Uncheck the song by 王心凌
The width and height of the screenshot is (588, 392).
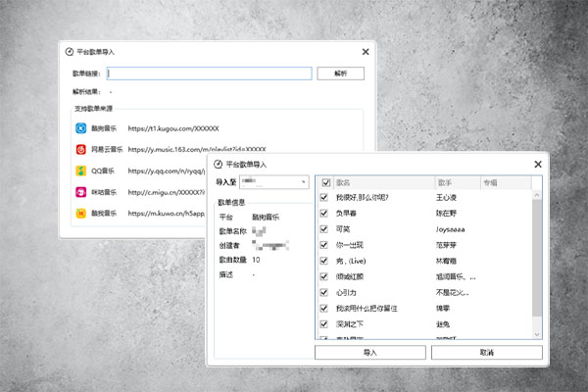324,197
